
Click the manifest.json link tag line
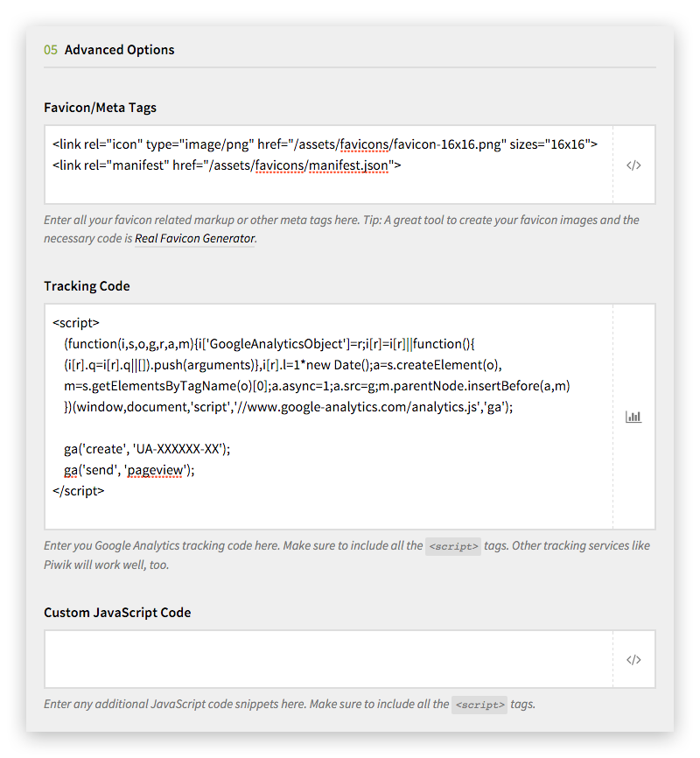coord(226,165)
